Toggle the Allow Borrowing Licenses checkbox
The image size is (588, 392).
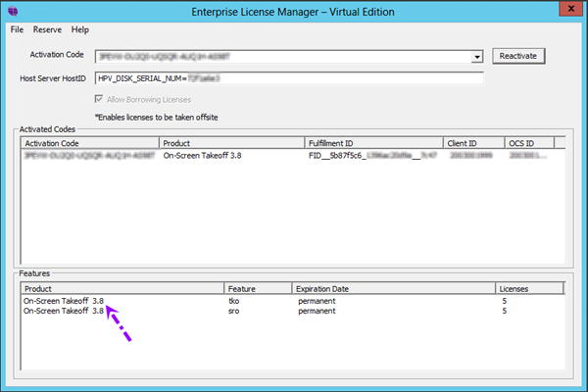(99, 99)
